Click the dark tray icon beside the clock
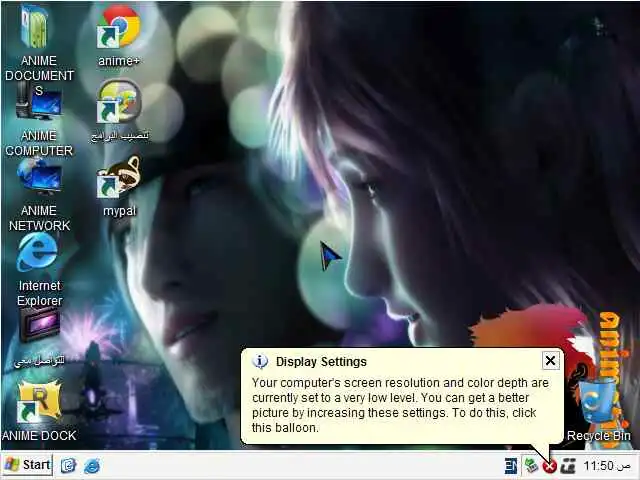 568,466
